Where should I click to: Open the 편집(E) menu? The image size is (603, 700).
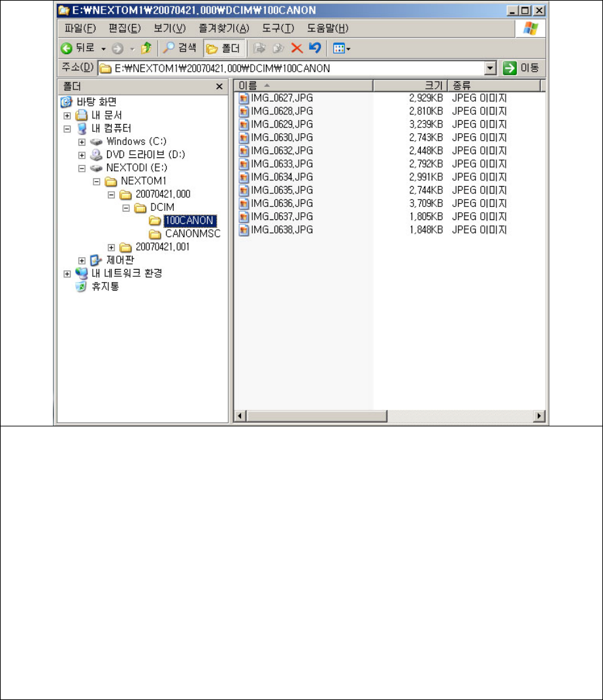(125, 29)
